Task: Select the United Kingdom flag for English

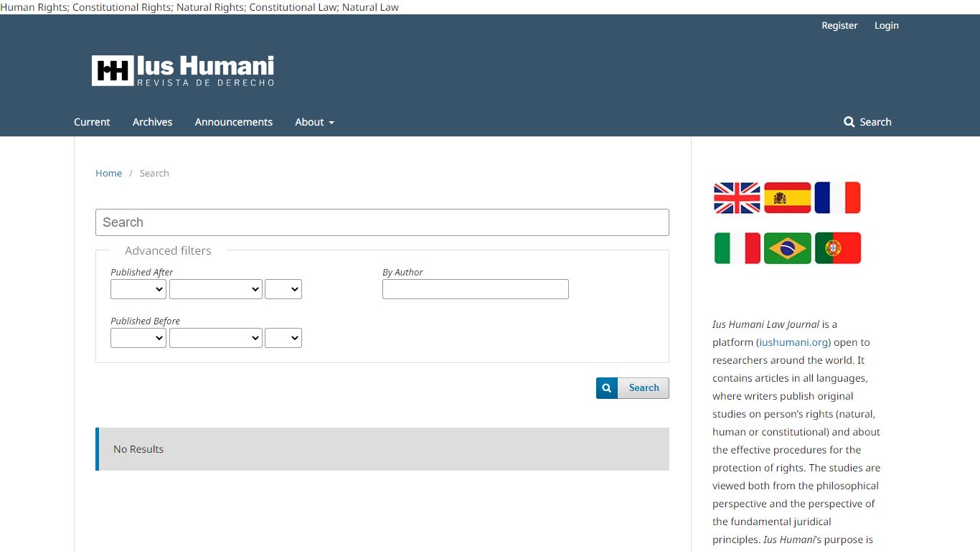Action: (737, 198)
